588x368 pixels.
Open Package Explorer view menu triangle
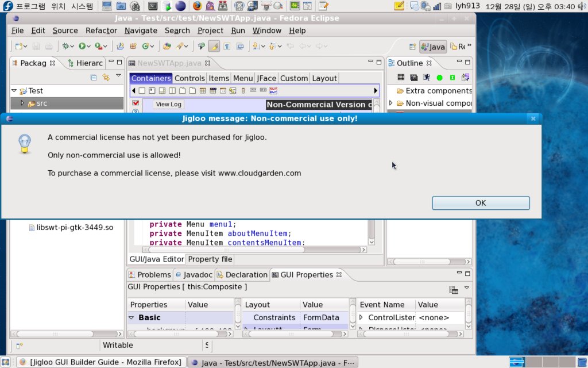[x=118, y=76]
